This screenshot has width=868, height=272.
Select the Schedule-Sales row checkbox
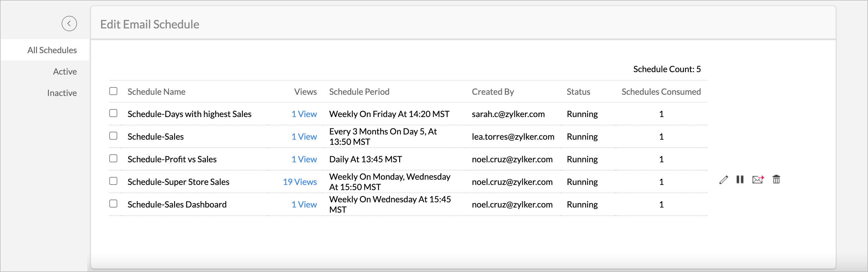click(113, 136)
